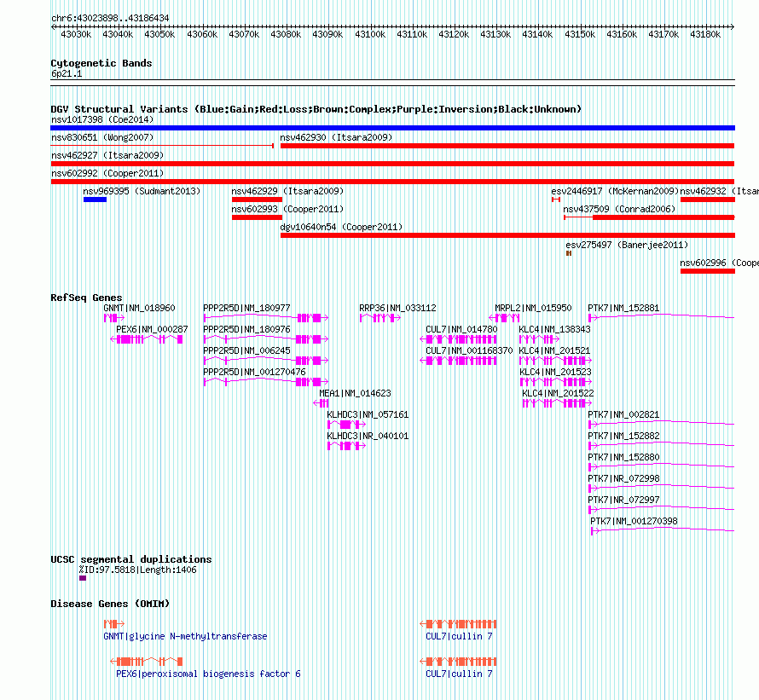The height and width of the screenshot is (700, 759).
Task: Select the PTK7|NM_152880 label
Action: (x=623, y=457)
